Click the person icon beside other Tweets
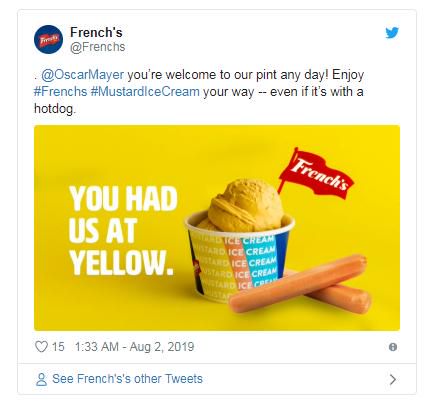This screenshot has width=437, height=402. point(41,379)
